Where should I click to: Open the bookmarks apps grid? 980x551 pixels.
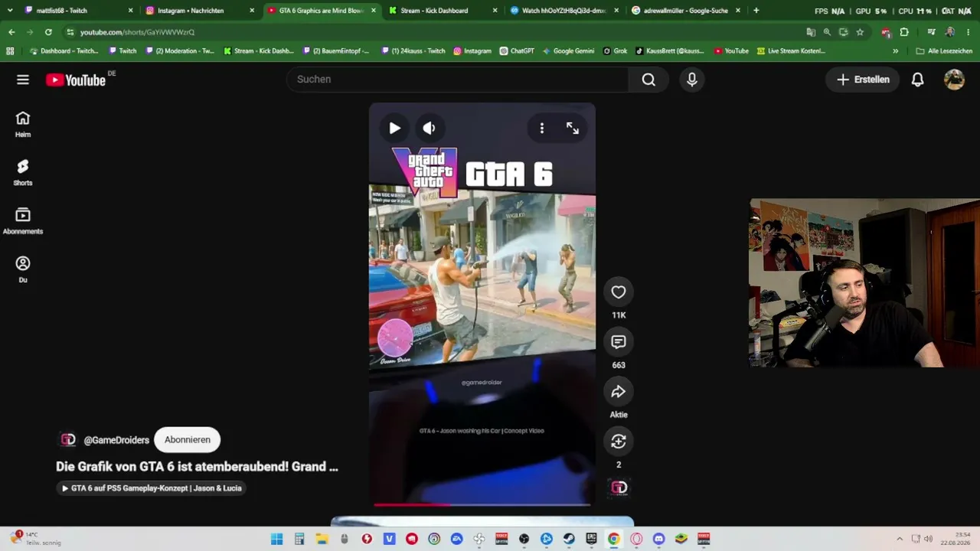pos(10,51)
